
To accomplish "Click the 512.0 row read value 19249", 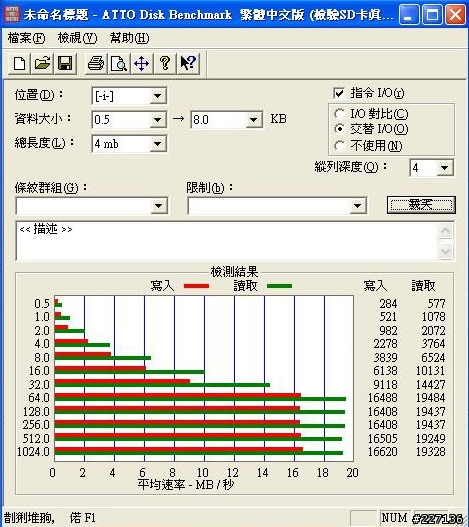I will 431,439.
